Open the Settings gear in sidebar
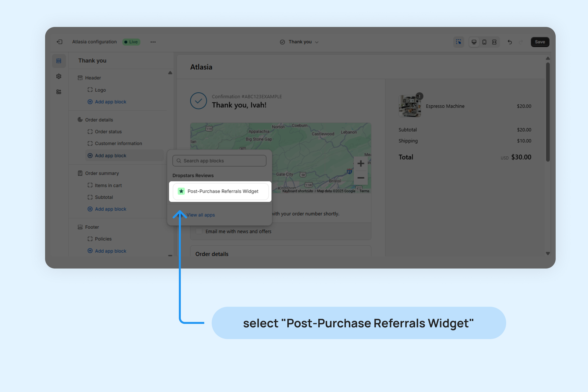This screenshot has width=588, height=392. coord(59,76)
